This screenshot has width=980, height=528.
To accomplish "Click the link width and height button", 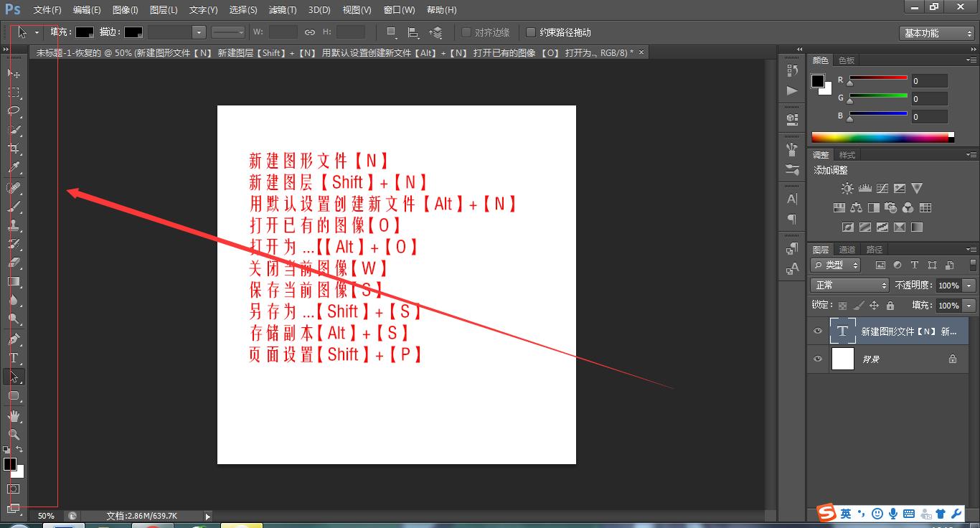I will pos(310,32).
